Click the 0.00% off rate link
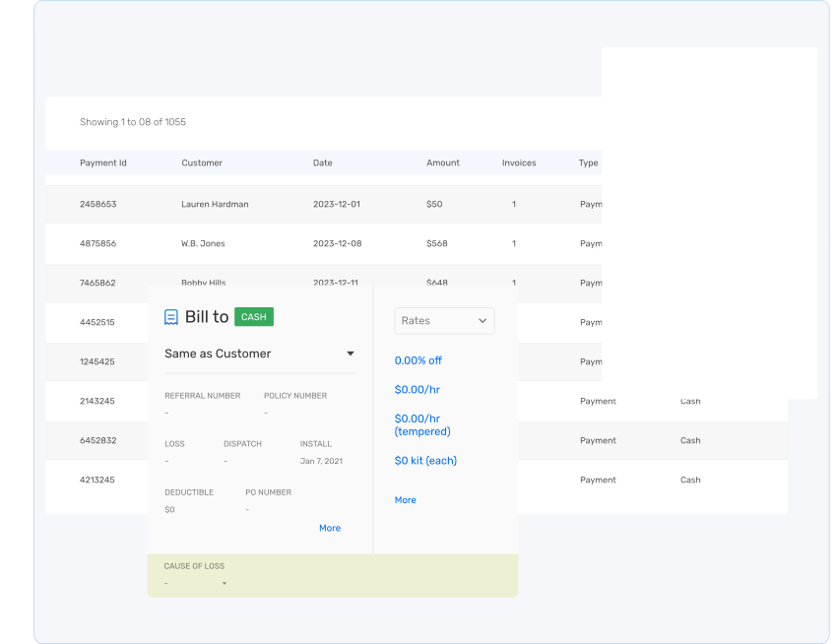Image resolution: width=838 pixels, height=644 pixels. click(418, 361)
